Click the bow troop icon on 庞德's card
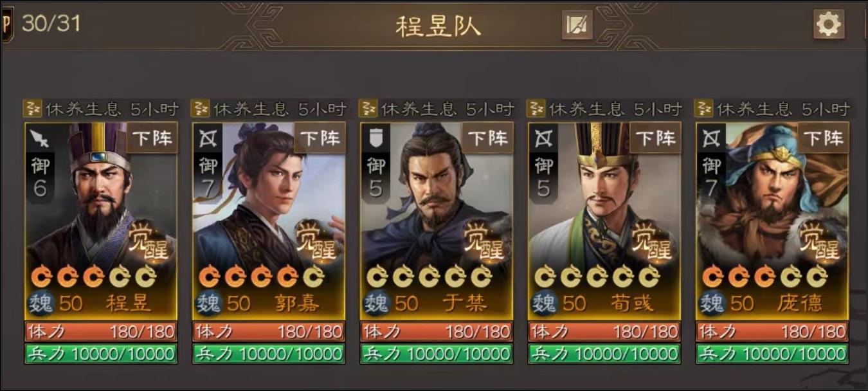The image size is (868, 391). [x=712, y=138]
